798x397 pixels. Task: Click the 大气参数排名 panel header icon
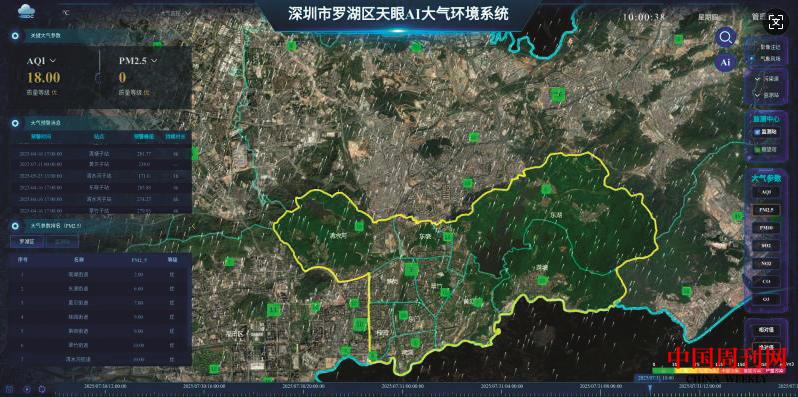click(15, 225)
